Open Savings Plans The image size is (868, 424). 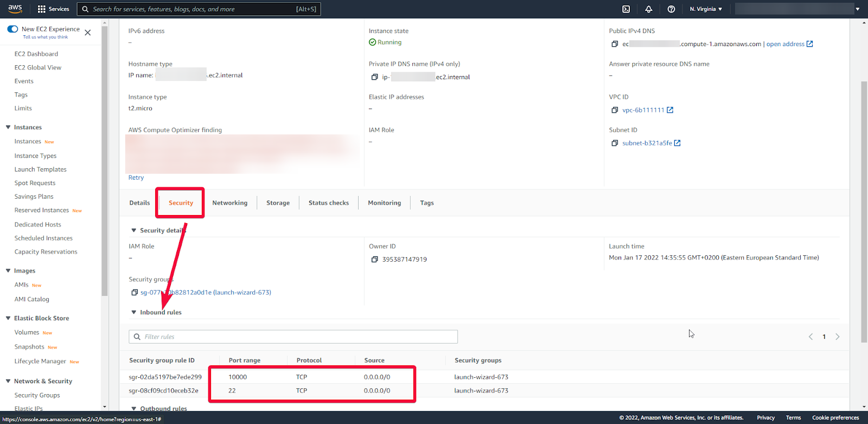[34, 197]
